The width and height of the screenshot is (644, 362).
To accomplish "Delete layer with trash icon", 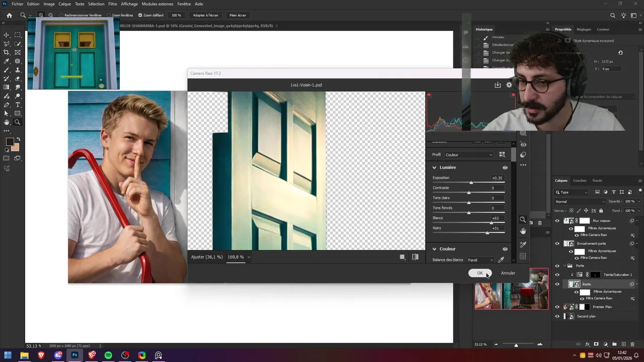I will point(632,344).
